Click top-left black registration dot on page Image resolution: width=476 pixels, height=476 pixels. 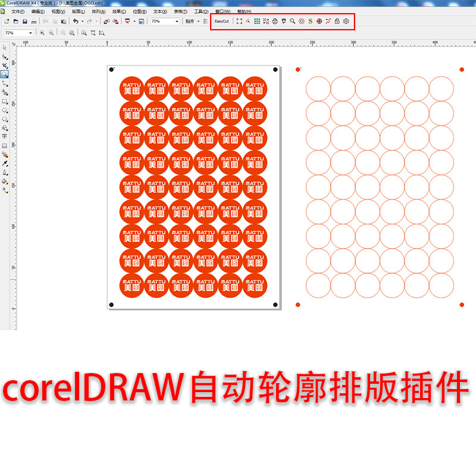pos(111,70)
